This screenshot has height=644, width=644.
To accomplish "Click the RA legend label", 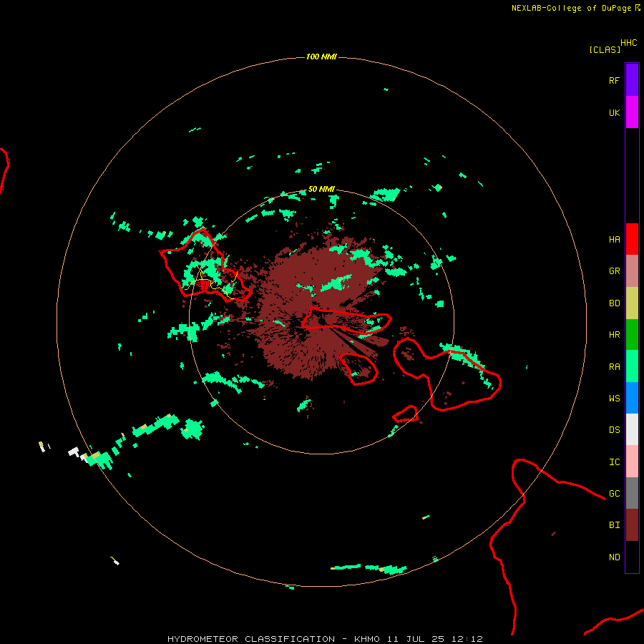I will tap(614, 367).
